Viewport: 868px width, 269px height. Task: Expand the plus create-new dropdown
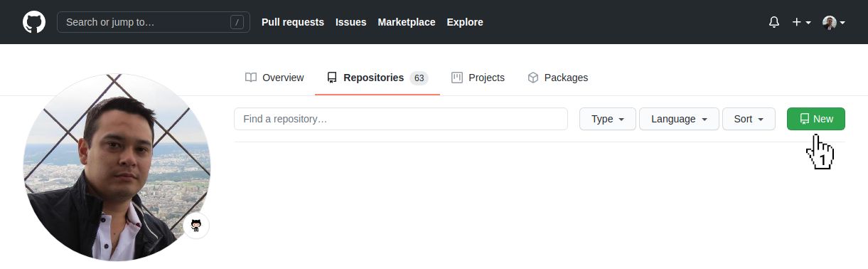(802, 22)
